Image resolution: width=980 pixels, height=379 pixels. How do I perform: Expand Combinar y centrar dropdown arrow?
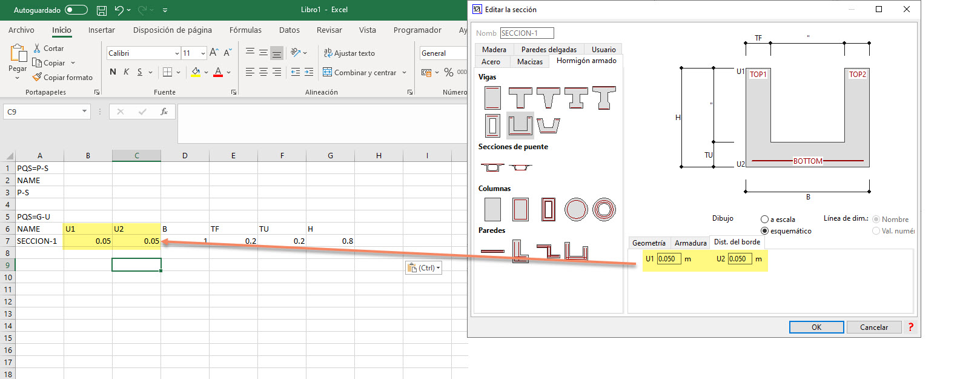404,73
